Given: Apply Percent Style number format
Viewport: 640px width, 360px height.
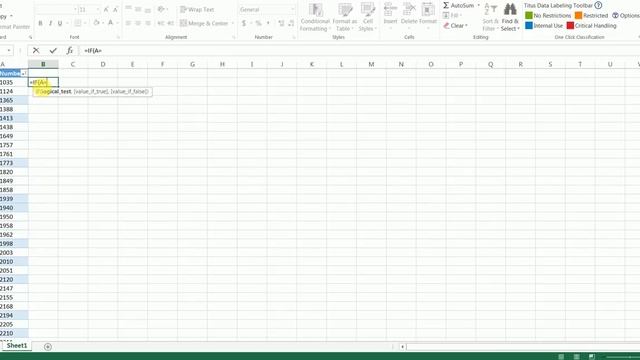Looking at the screenshot, I should (x=258, y=23).
